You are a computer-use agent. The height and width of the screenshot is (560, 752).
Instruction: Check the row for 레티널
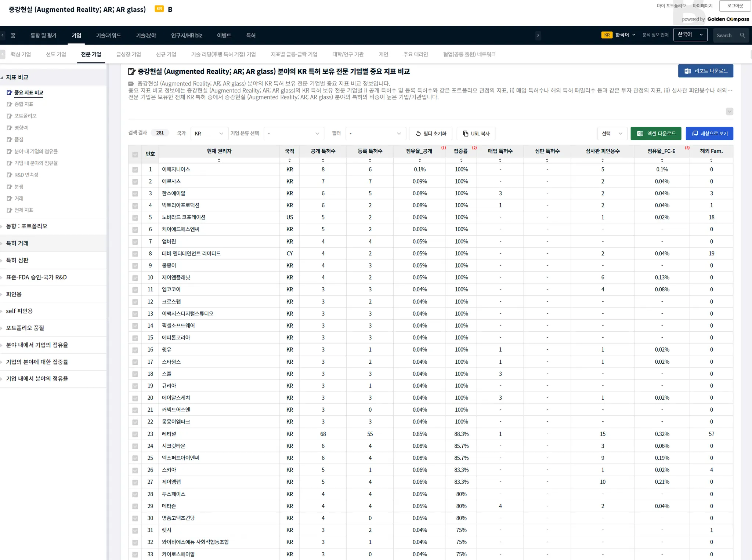tap(135, 434)
